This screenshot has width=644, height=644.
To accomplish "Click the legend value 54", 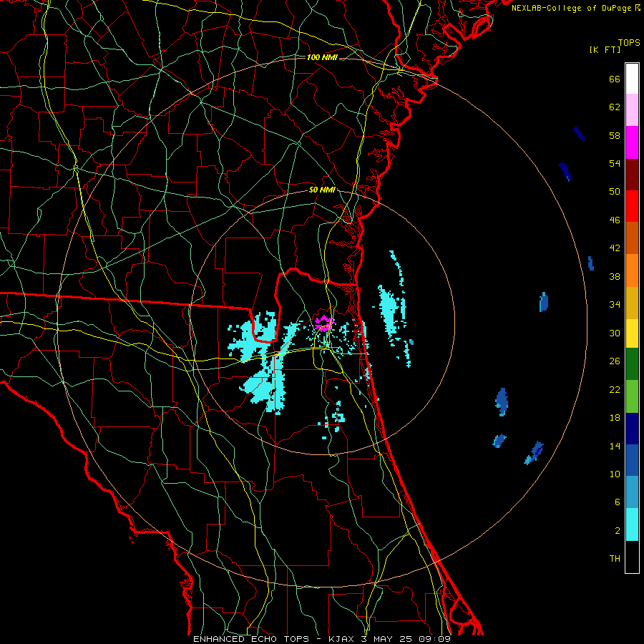I will (x=615, y=163).
